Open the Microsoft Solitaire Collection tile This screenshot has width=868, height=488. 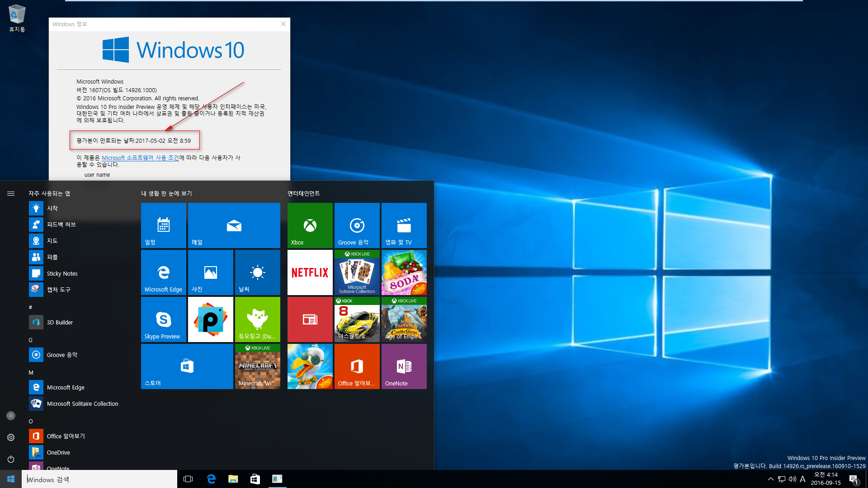coord(357,272)
